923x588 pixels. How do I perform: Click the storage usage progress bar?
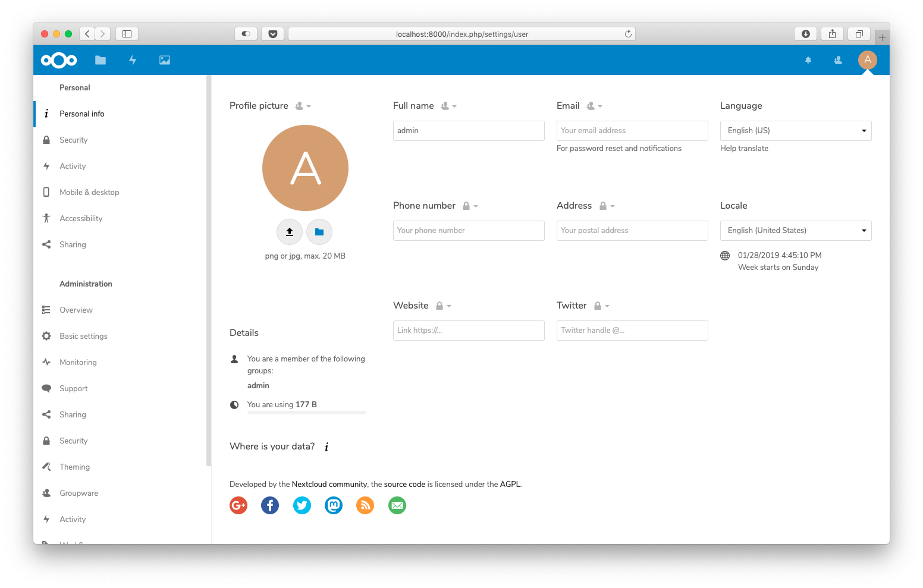click(x=307, y=413)
